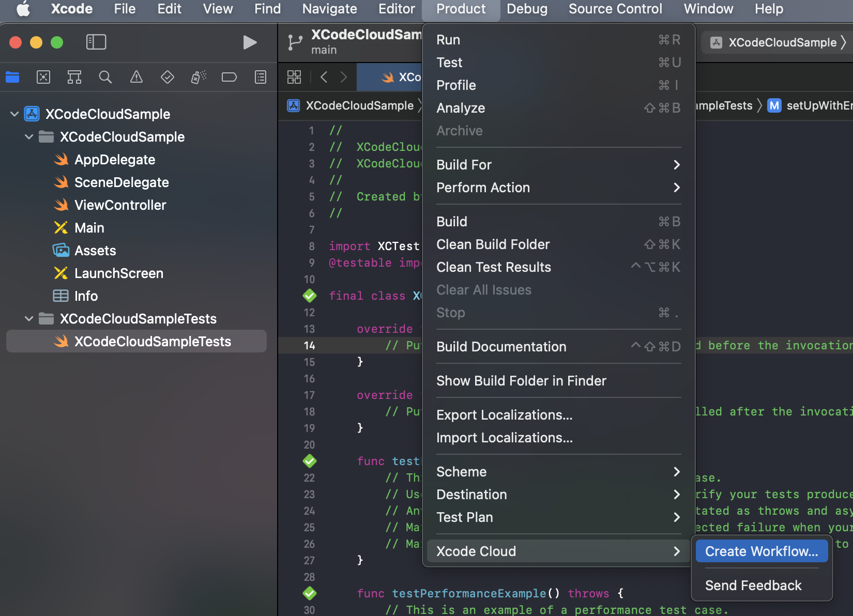Choose Profile from Product menu
The image size is (853, 616).
[x=558, y=85]
